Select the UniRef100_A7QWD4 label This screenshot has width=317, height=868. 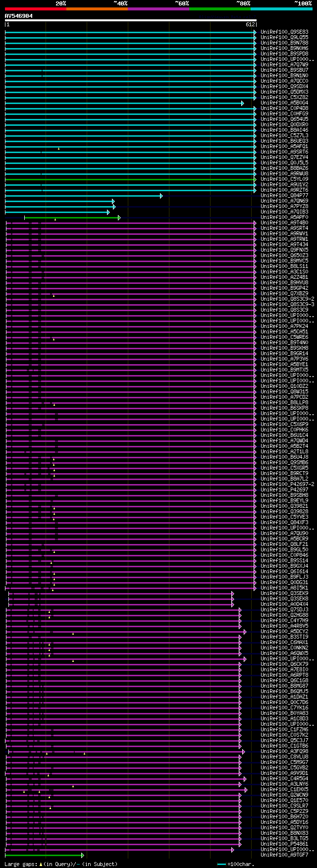[x=284, y=440]
